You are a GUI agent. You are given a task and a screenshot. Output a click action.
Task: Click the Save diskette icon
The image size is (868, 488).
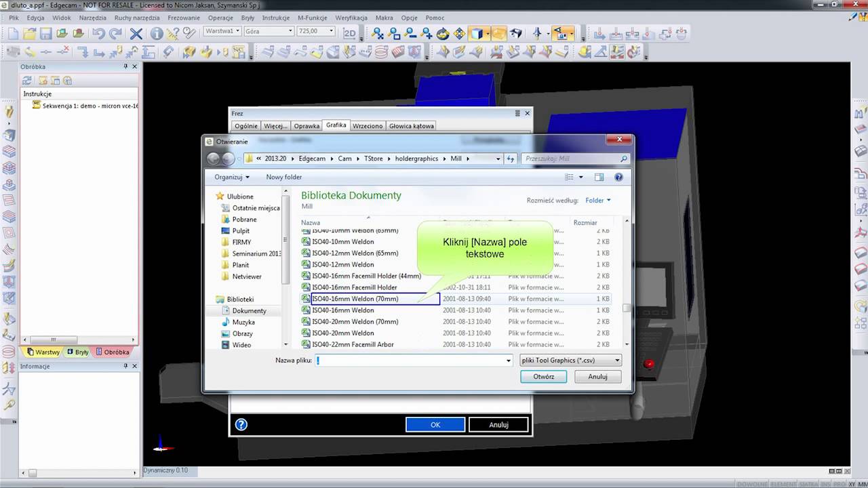pyautogui.click(x=45, y=33)
